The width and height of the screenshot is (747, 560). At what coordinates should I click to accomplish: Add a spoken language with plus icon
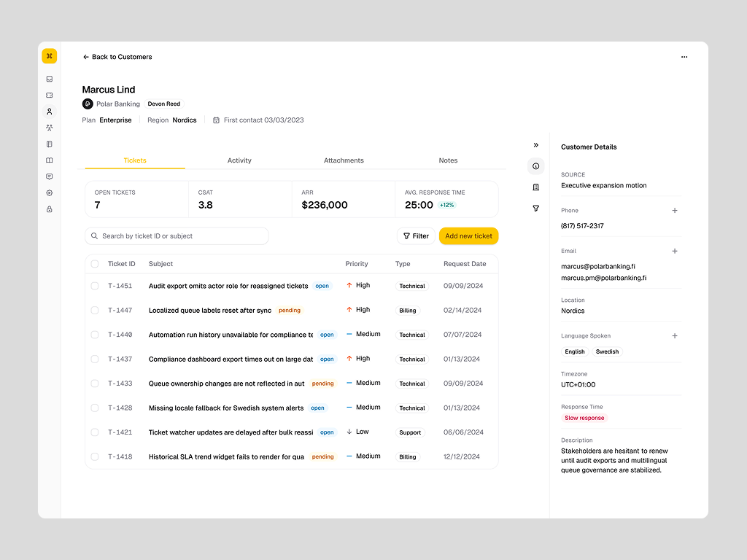(675, 335)
